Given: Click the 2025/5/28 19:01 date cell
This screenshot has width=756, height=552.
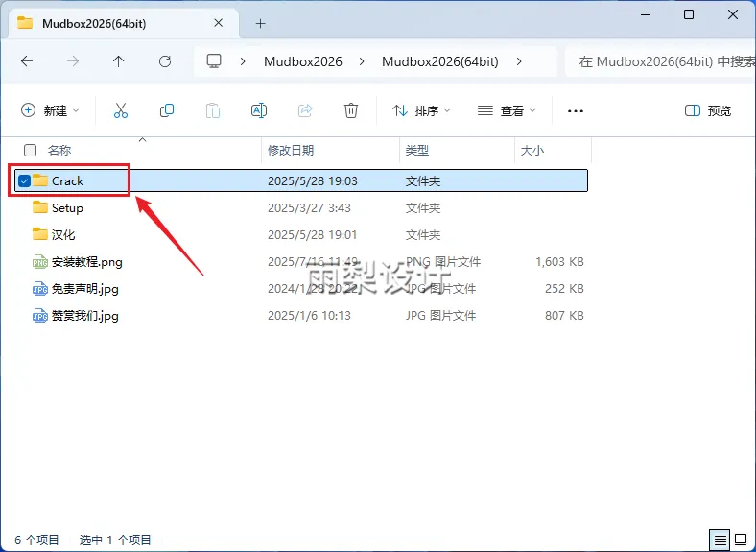Looking at the screenshot, I should (x=313, y=235).
